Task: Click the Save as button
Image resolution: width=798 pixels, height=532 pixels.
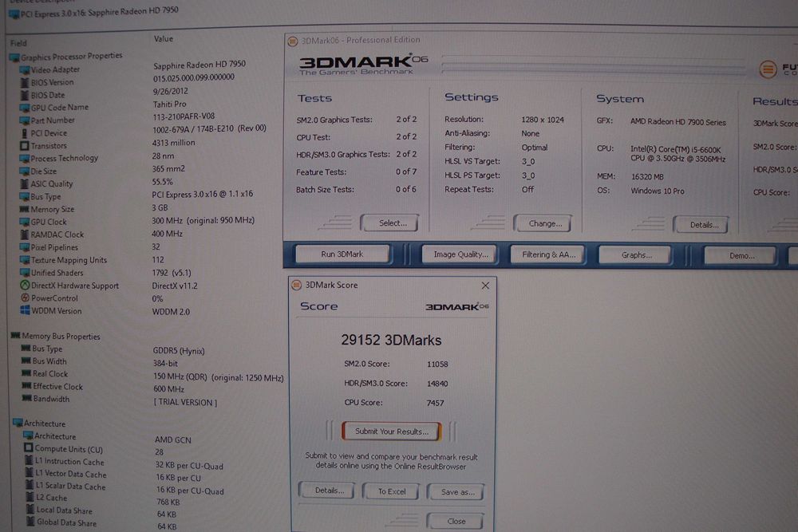Action: (x=456, y=492)
